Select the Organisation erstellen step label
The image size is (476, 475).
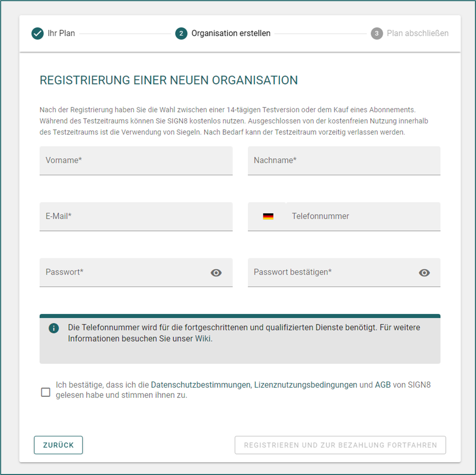(231, 33)
